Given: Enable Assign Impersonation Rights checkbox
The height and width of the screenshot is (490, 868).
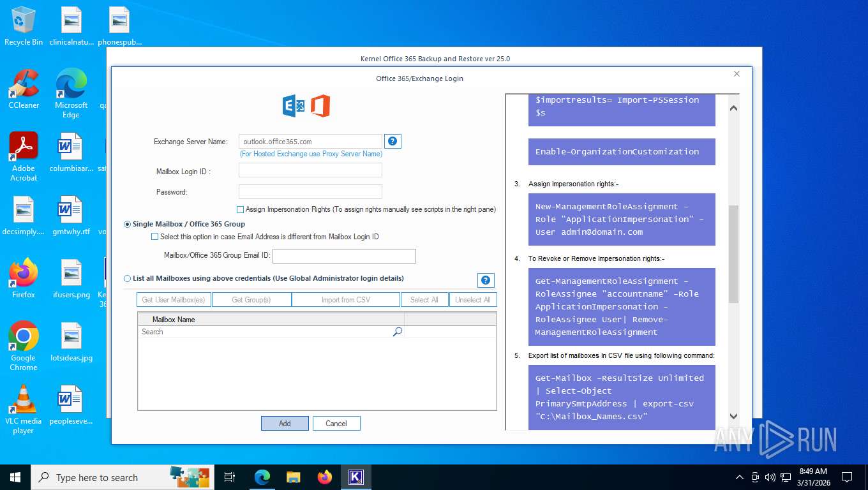Looking at the screenshot, I should click(x=241, y=209).
